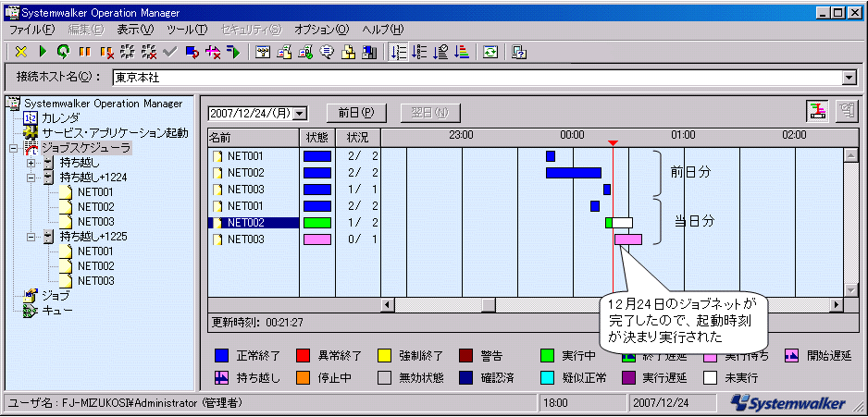Toggle sort by colored status button
This screenshot has height=417, width=868.
point(462,52)
